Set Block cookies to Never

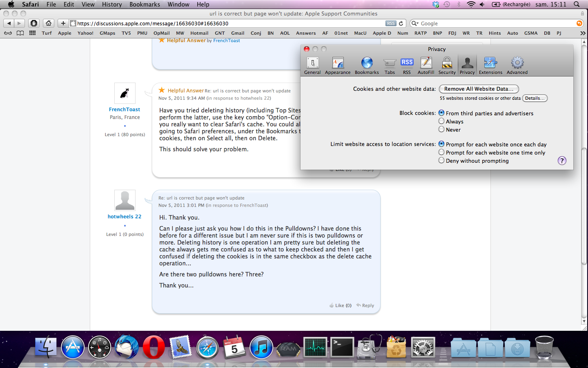click(x=441, y=129)
